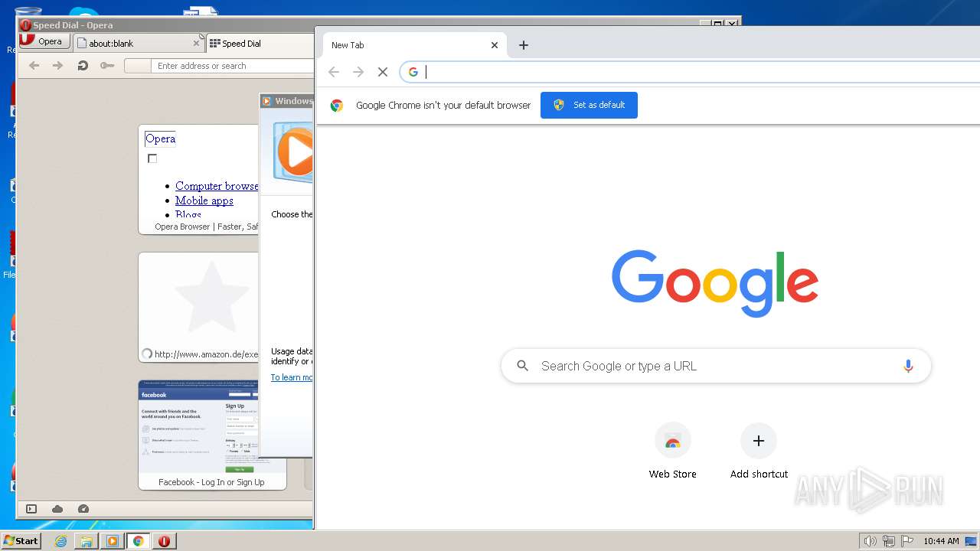Open the Windows Start menu
Image resolution: width=980 pixels, height=551 pixels.
(x=21, y=540)
